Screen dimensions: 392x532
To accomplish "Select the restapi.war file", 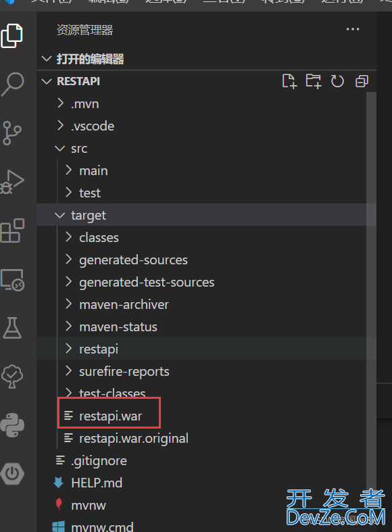I will coord(111,416).
